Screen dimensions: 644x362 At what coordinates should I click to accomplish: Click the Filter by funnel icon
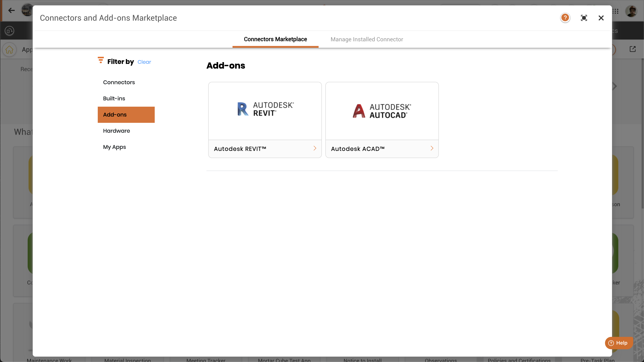coord(101,60)
